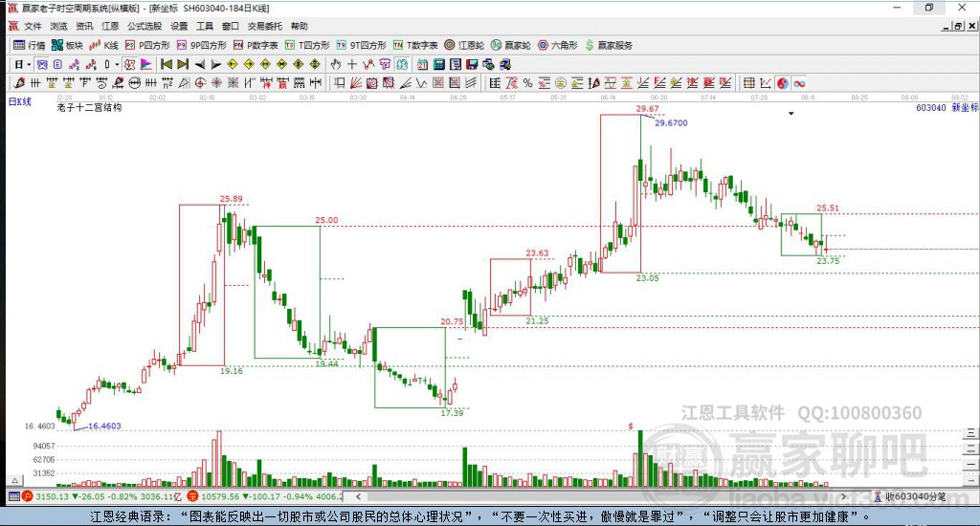Click the black right arrow icon
Image resolution: width=980 pixels, height=526 pixels.
[215, 64]
